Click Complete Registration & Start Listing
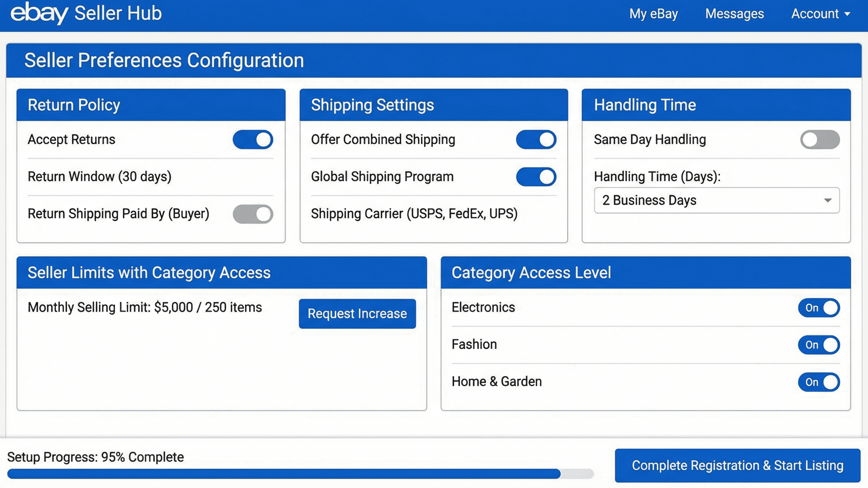868x488 pixels. [x=737, y=465]
